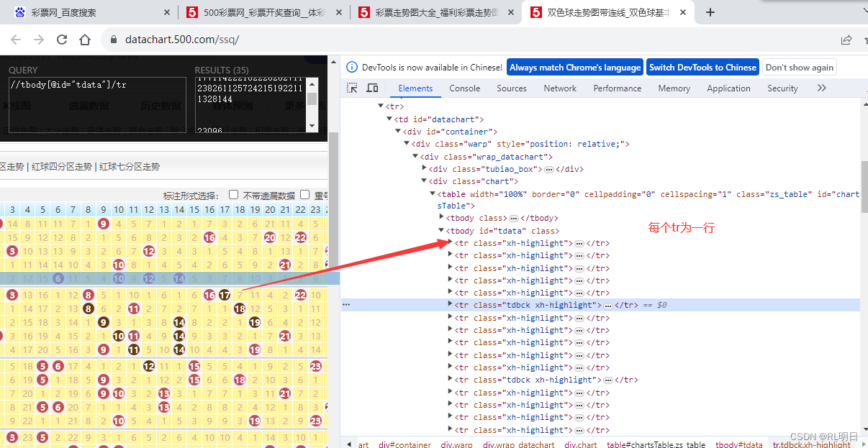Select tbody#tdata in DevTools breadcrumb
This screenshot has height=448, width=868.
coord(739,444)
